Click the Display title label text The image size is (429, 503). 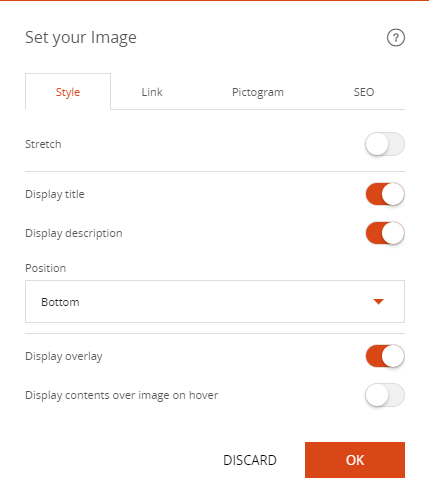[x=55, y=194]
